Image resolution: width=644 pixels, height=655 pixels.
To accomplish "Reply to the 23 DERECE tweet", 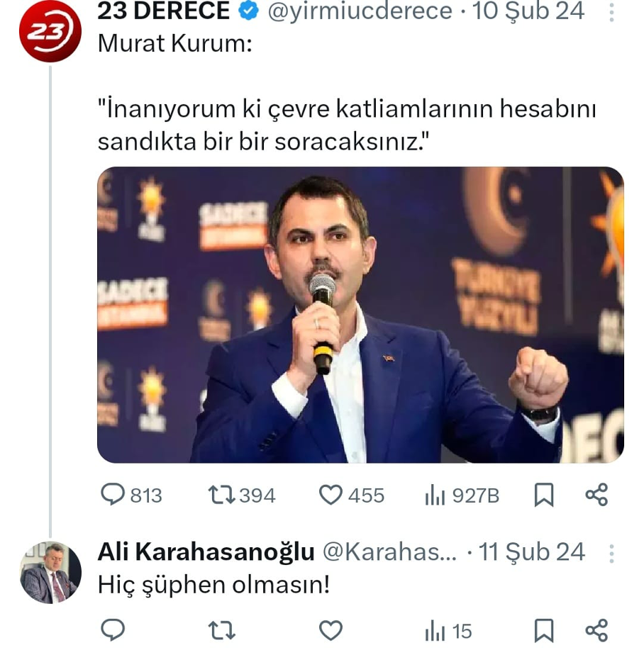I will coord(113,495).
